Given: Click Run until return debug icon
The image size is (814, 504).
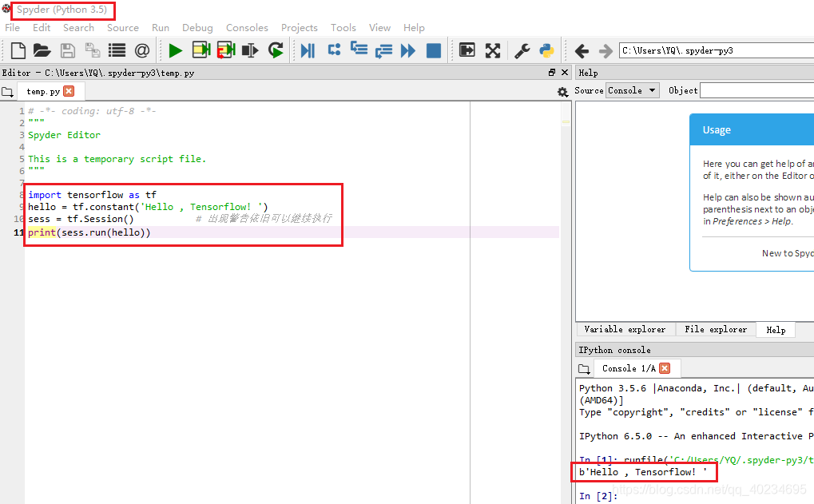Looking at the screenshot, I should (383, 51).
